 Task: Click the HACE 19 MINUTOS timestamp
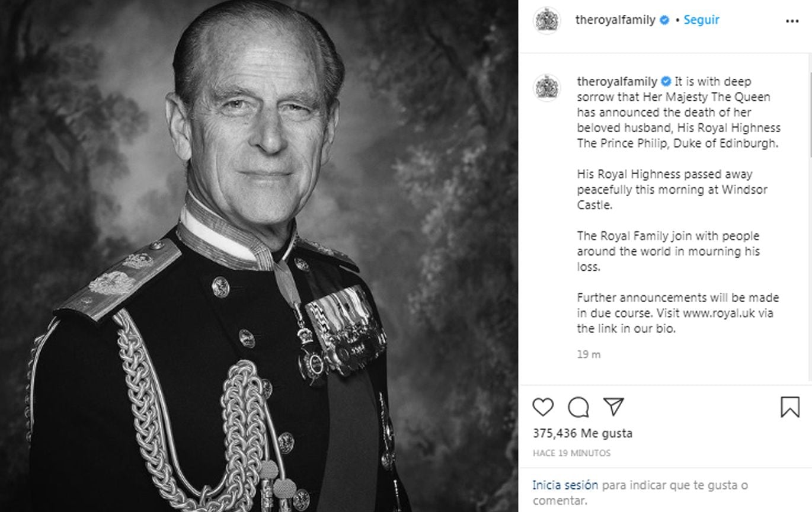click(571, 453)
